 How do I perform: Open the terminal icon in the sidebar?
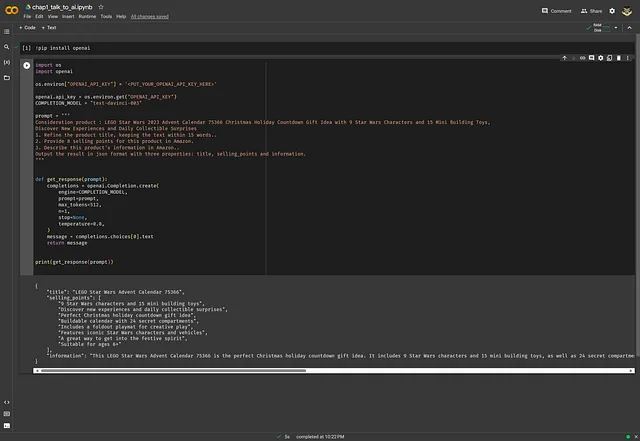[x=7, y=425]
